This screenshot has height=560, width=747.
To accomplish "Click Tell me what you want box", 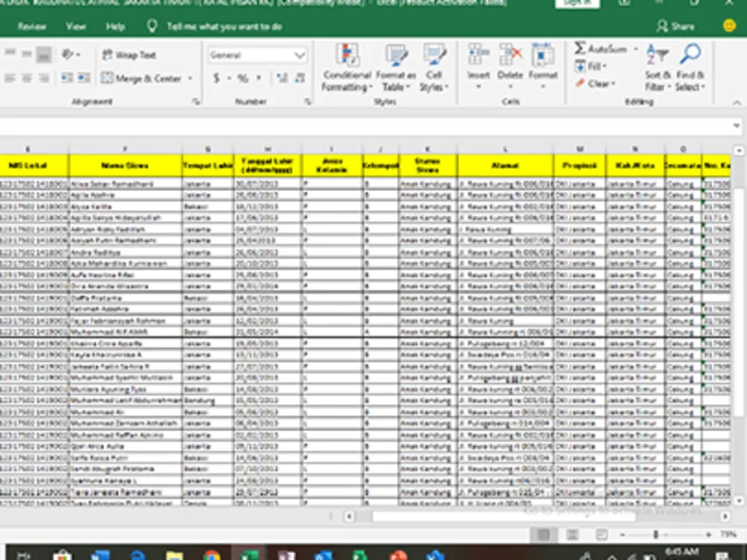I will pyautogui.click(x=224, y=26).
